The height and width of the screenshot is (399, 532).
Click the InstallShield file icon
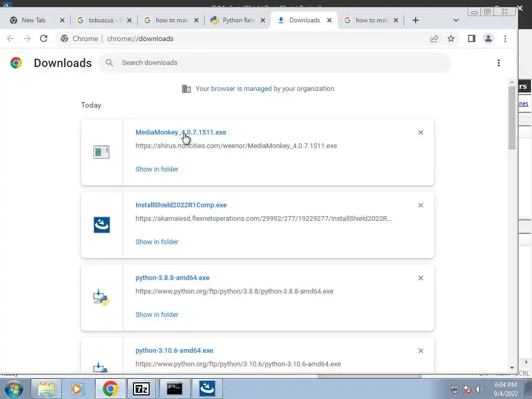tap(102, 224)
